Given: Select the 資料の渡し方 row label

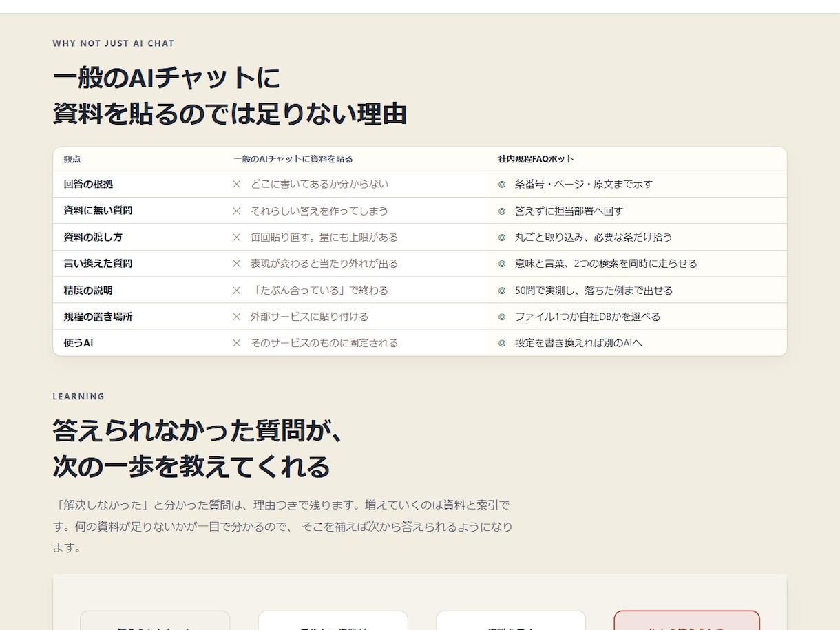Looking at the screenshot, I should click(93, 237).
